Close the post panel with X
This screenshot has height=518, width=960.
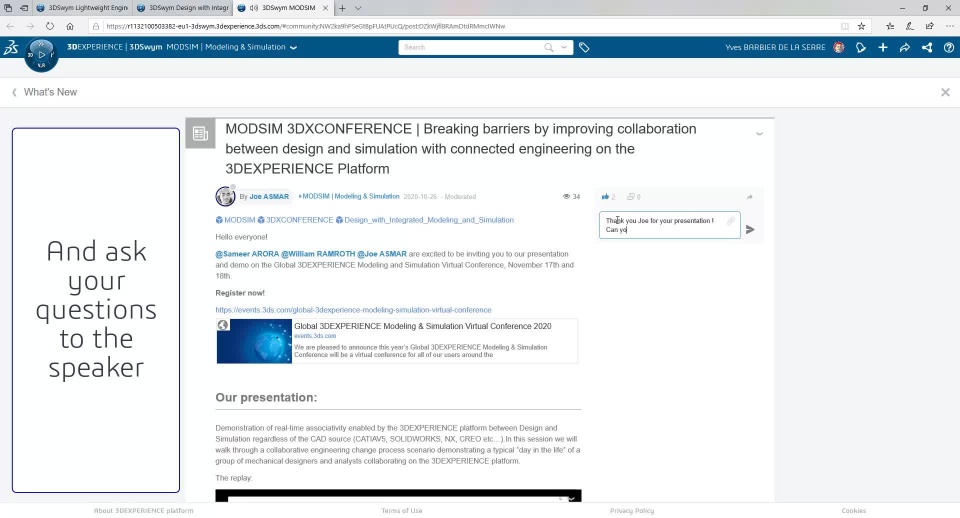click(945, 92)
